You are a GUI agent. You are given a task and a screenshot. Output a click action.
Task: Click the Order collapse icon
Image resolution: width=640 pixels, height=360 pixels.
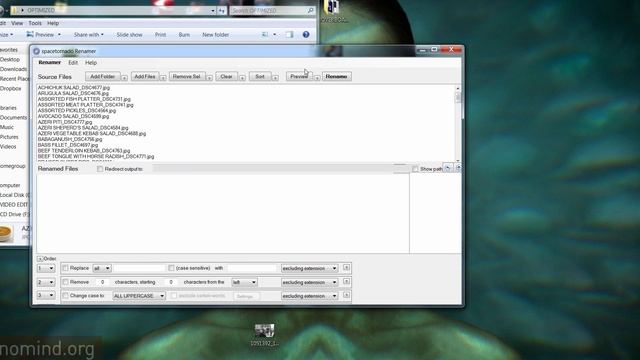(40, 259)
